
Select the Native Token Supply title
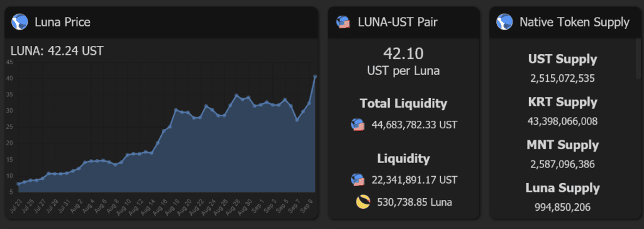click(x=574, y=22)
